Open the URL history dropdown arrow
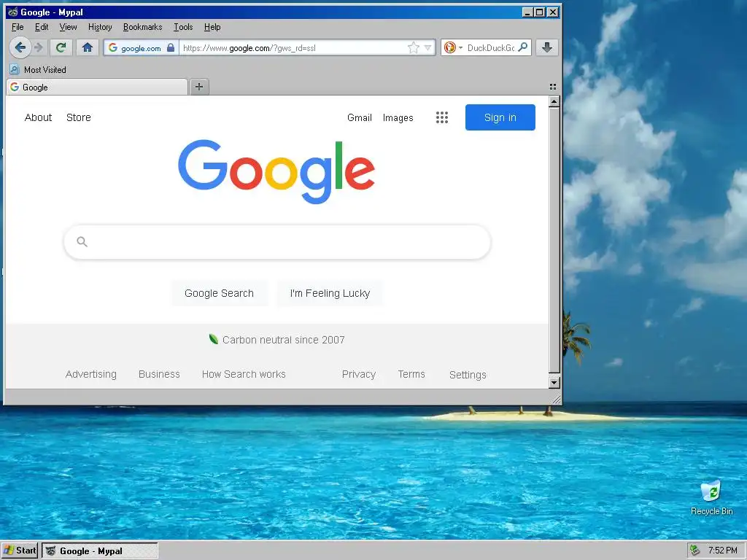 [427, 47]
